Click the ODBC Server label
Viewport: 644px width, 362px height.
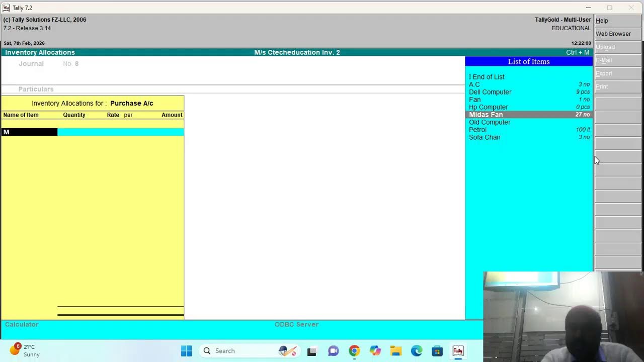point(296,324)
